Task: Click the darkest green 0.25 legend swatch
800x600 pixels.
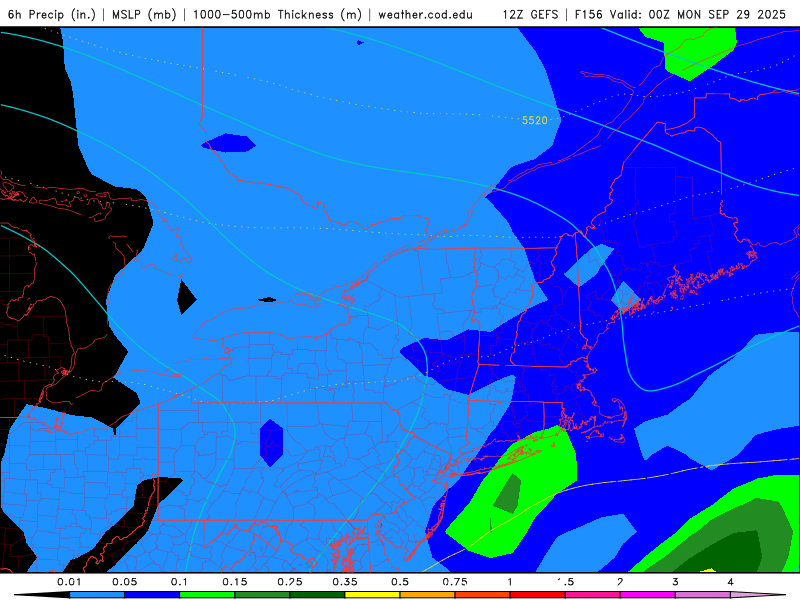Action: coord(317,595)
